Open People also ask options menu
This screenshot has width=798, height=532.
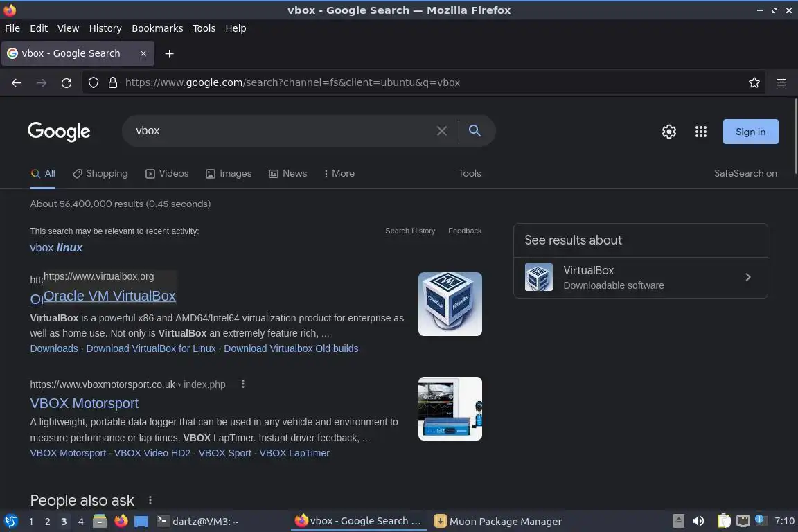tap(150, 500)
